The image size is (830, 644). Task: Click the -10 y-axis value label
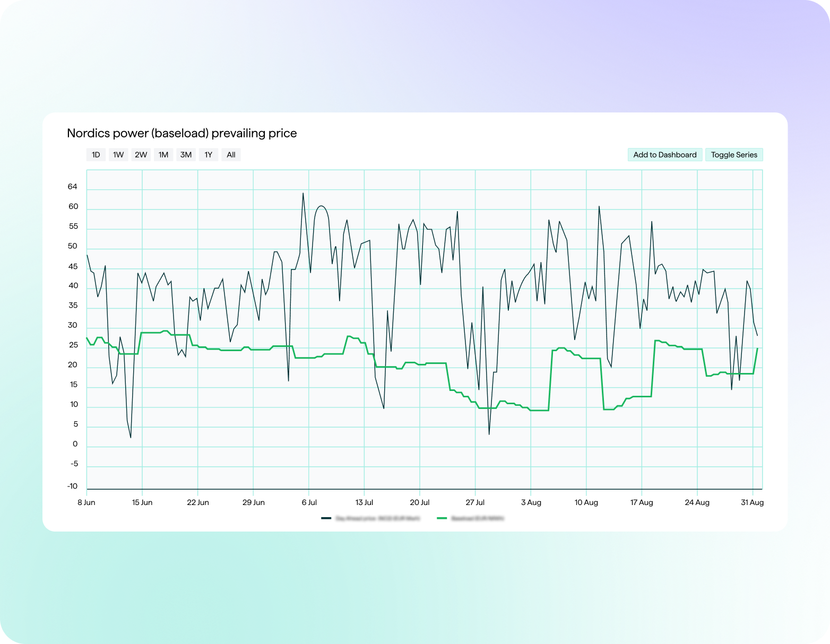(72, 486)
